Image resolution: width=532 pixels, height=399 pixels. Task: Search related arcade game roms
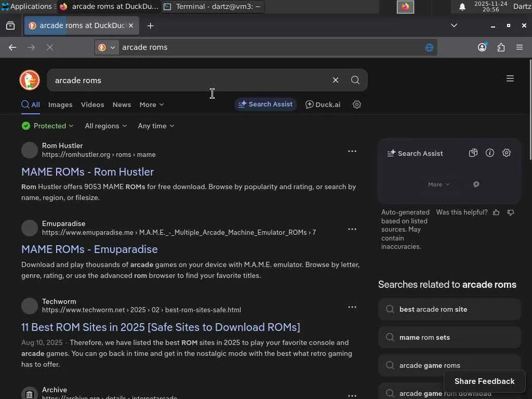(x=449, y=365)
